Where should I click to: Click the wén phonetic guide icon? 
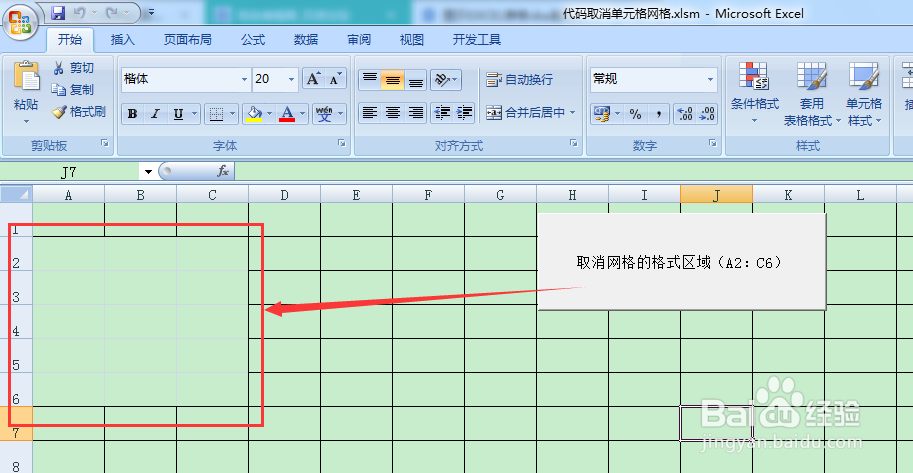pyautogui.click(x=324, y=114)
